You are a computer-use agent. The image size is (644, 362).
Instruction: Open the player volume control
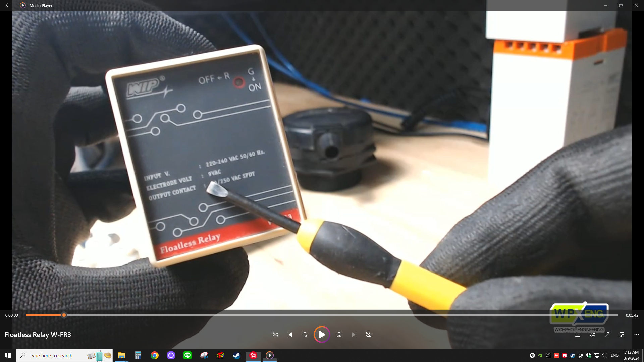tap(592, 335)
